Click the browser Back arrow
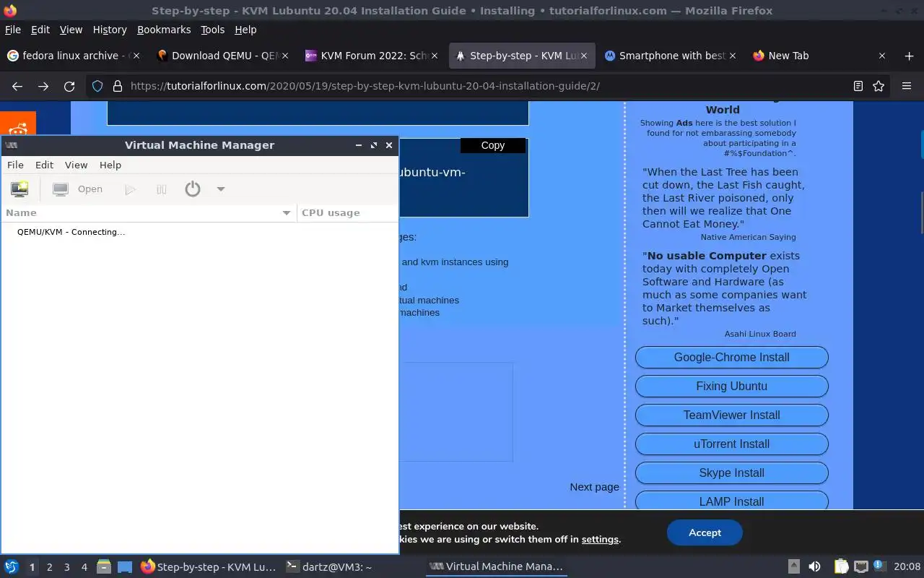This screenshot has height=578, width=924. click(x=17, y=86)
